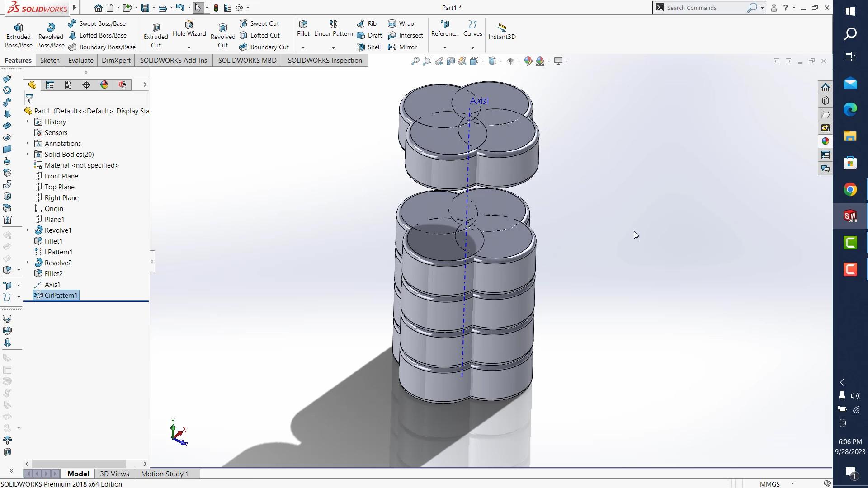
Task: Open DimXpertManager tab
Action: 86,84
